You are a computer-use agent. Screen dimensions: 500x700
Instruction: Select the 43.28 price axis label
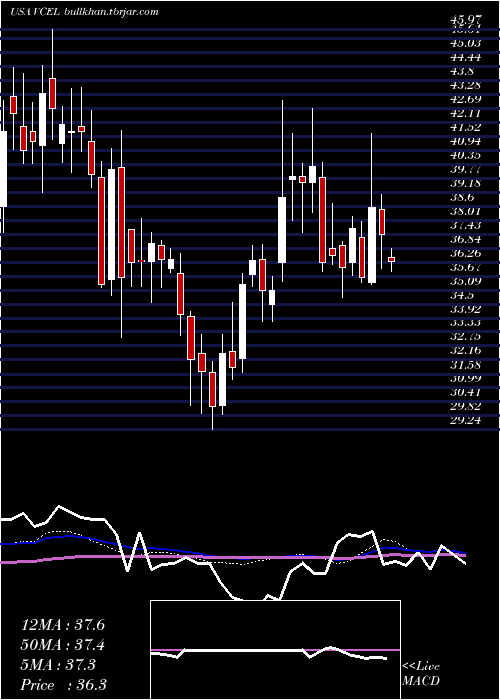pos(466,85)
